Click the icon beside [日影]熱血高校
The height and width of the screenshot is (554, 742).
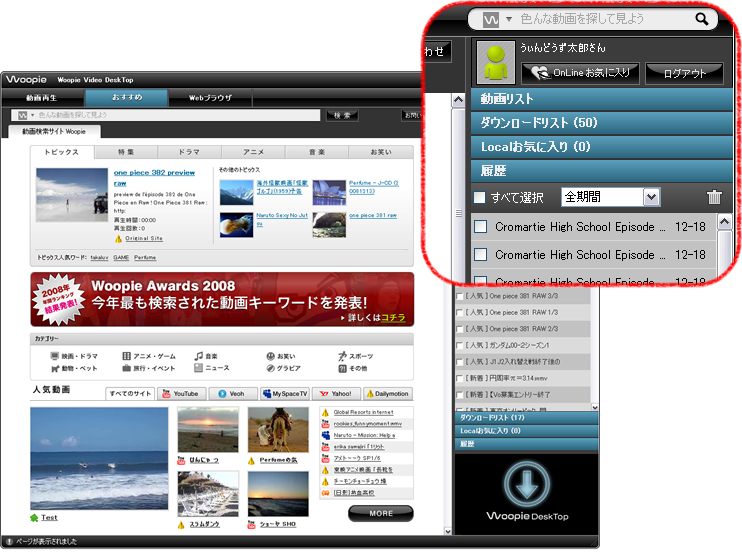pos(326,492)
